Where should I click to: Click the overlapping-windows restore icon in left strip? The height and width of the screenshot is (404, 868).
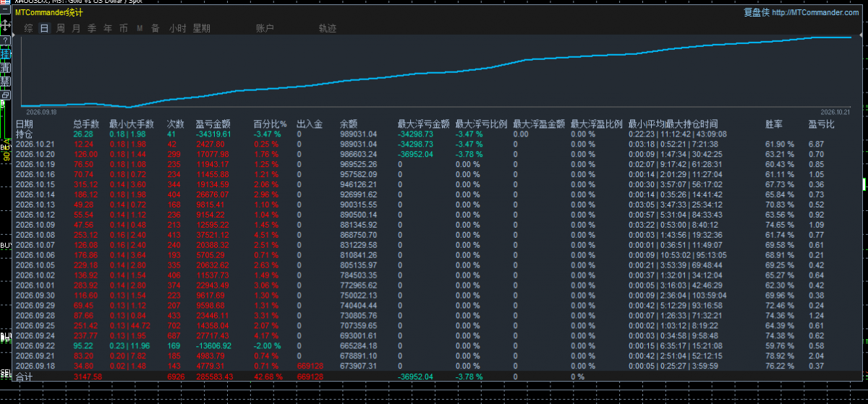click(5, 95)
